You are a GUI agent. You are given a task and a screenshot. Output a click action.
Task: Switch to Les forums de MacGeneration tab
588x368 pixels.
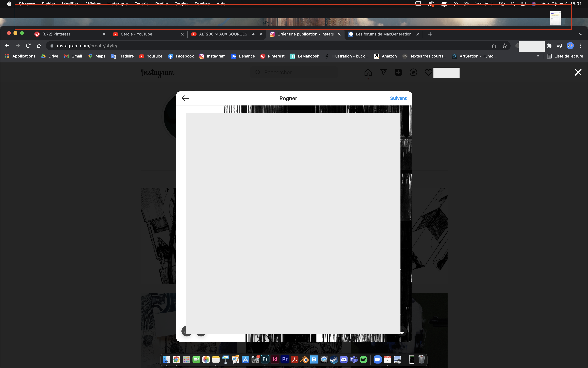click(x=383, y=34)
